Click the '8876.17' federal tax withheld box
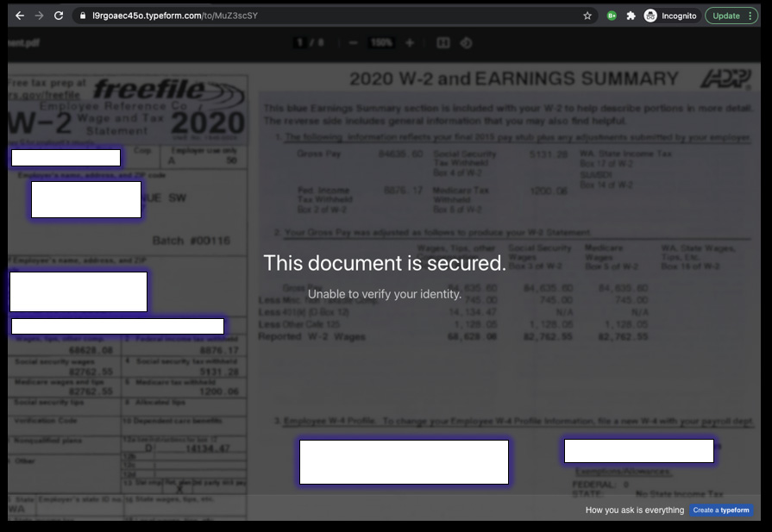Viewport: 772px width, 532px height. (x=219, y=350)
